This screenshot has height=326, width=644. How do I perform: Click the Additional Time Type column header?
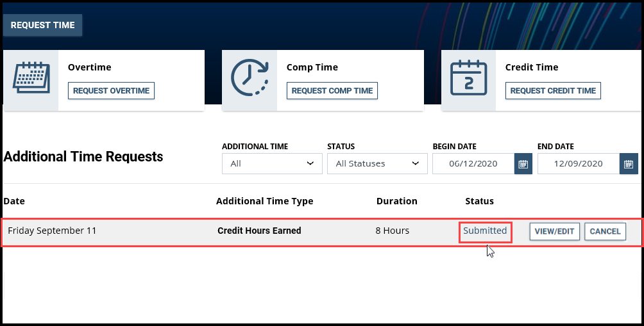pyautogui.click(x=264, y=201)
